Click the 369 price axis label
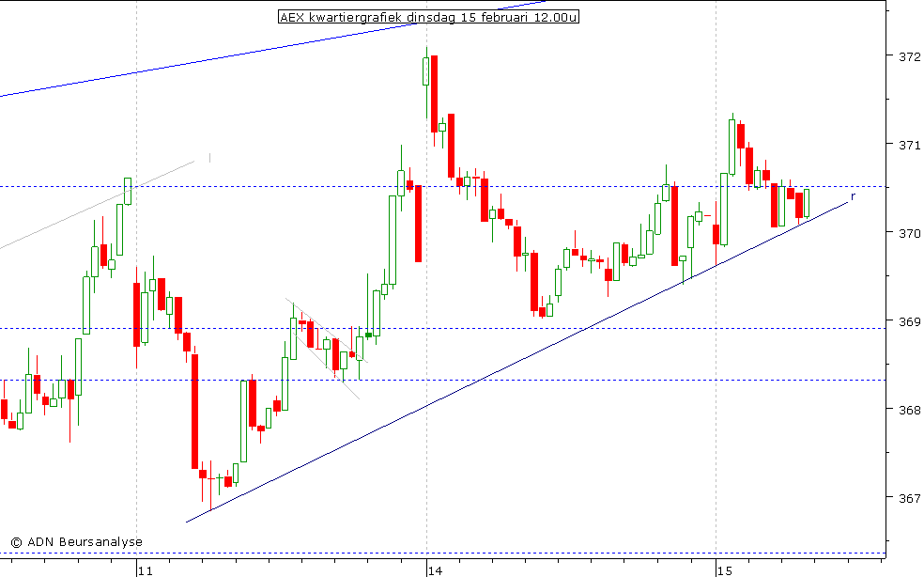 point(909,321)
